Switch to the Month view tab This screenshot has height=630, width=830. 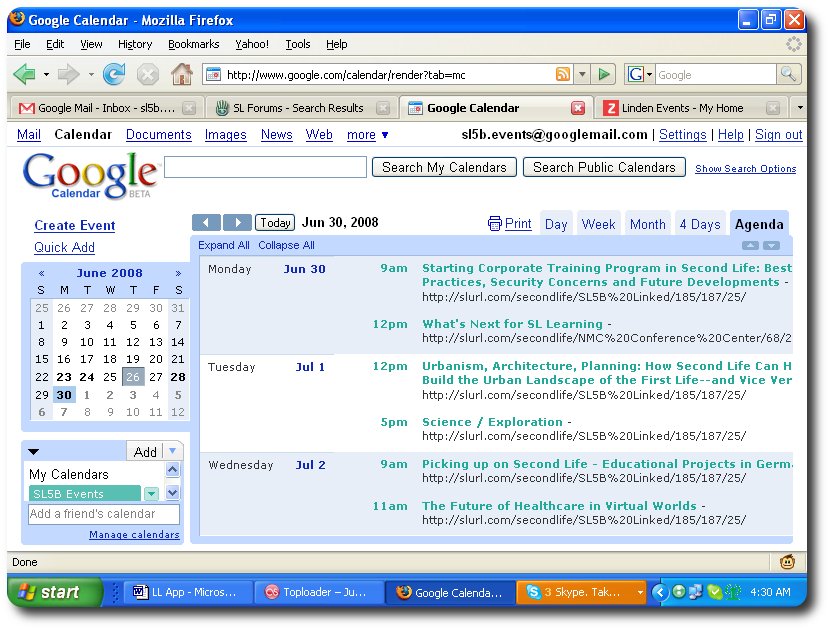click(647, 224)
